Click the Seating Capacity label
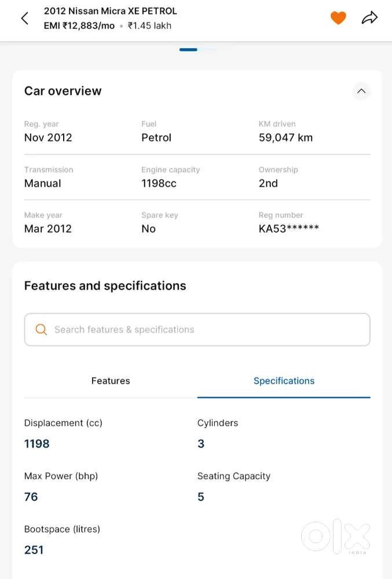 [x=234, y=476]
